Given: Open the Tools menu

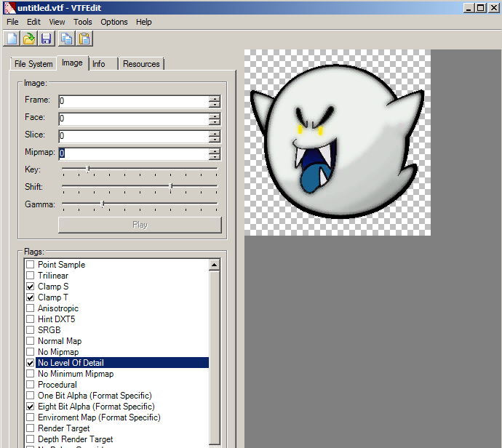Looking at the screenshot, I should [x=83, y=22].
